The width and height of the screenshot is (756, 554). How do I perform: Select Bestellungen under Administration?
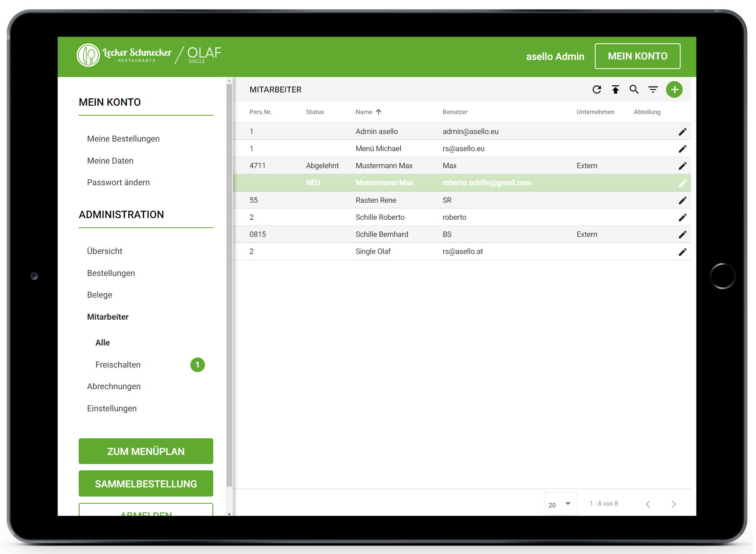pyautogui.click(x=111, y=273)
